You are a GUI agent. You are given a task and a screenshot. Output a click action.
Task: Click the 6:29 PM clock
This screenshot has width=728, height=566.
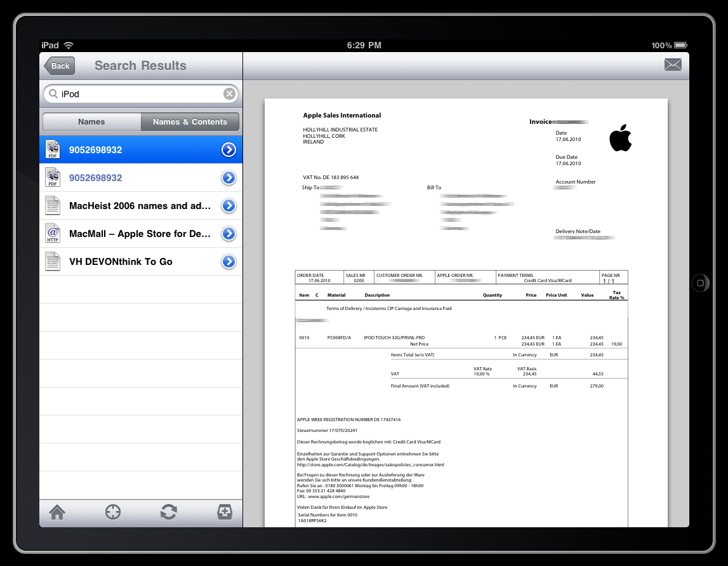tap(364, 45)
